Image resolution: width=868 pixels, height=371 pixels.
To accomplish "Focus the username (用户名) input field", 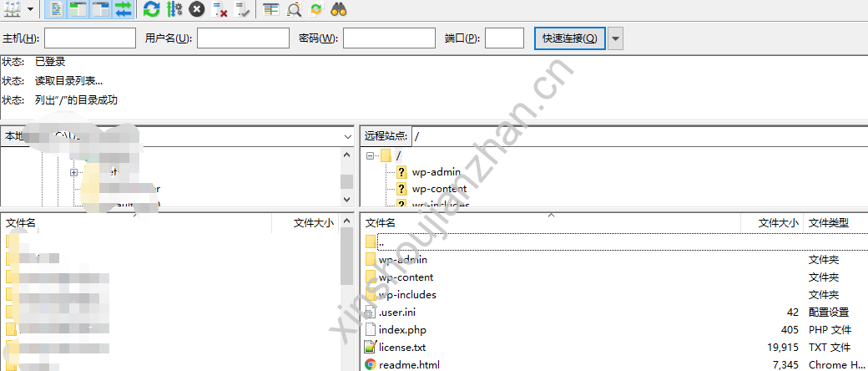I will click(x=243, y=38).
